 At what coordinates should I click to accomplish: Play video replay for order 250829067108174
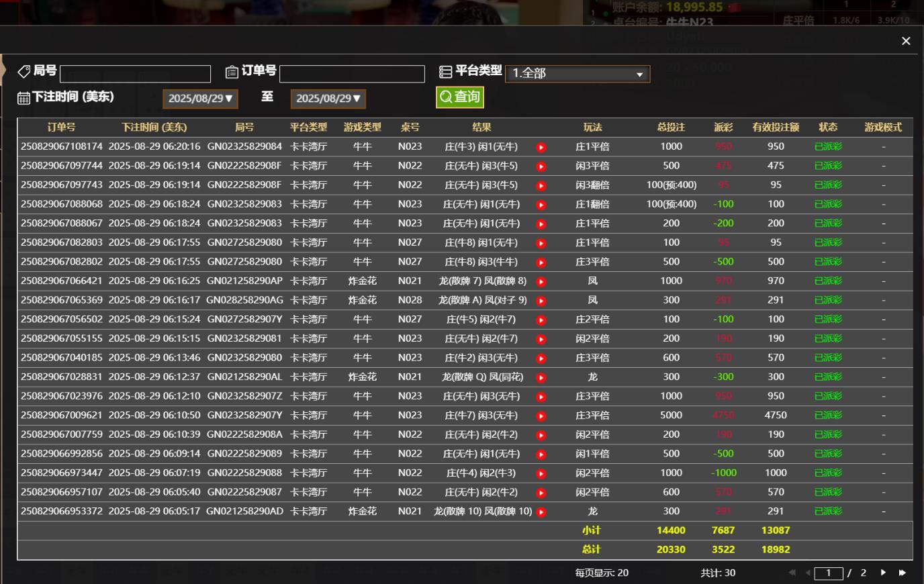pyautogui.click(x=541, y=147)
